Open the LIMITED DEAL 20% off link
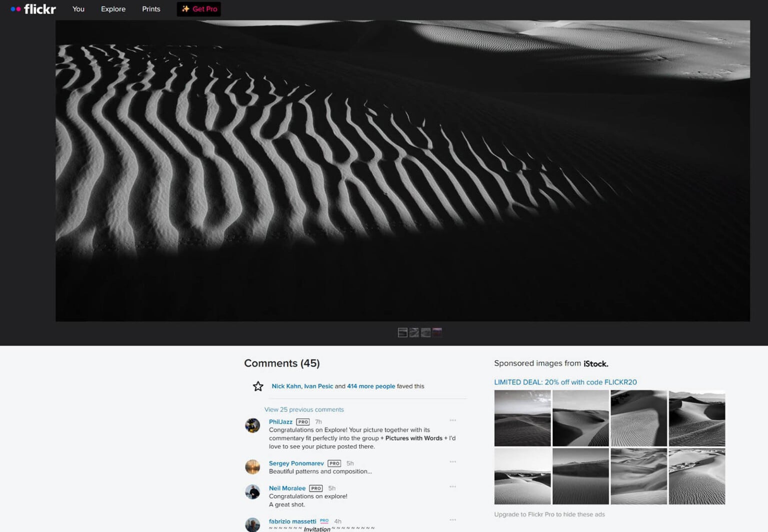 (565, 382)
